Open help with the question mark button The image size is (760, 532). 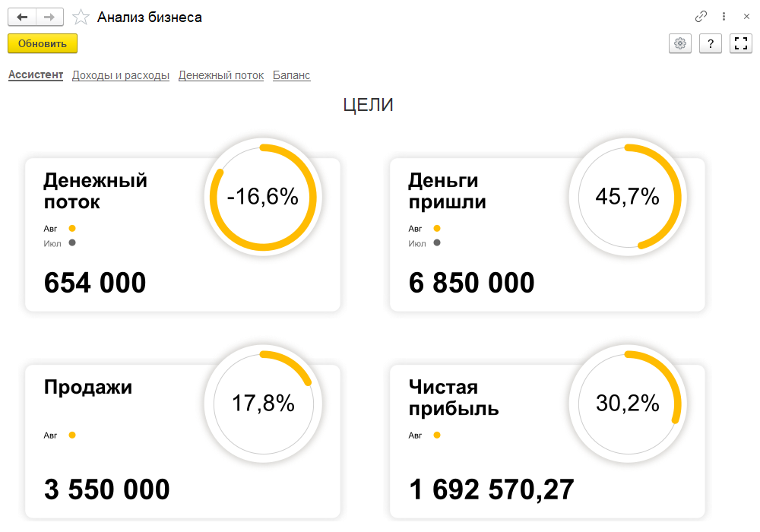(711, 43)
